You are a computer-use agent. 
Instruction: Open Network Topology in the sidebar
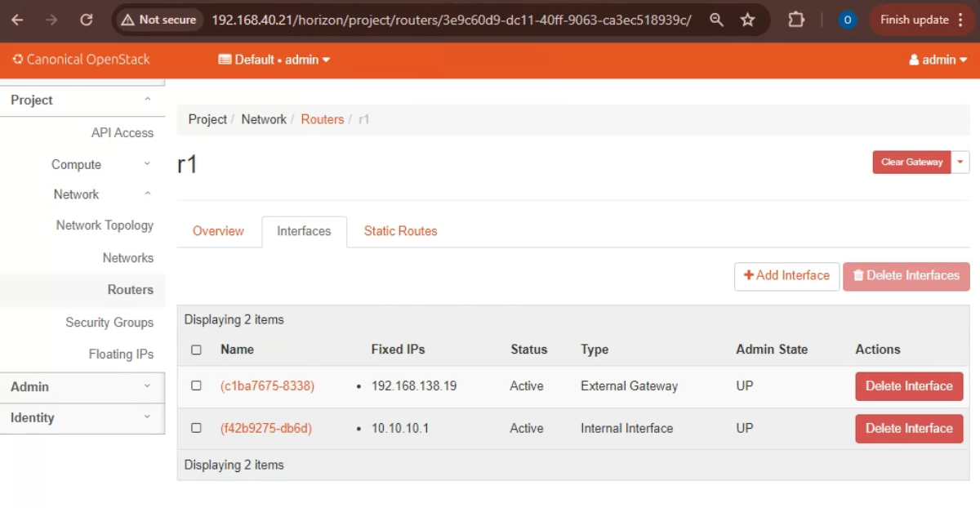pyautogui.click(x=105, y=225)
